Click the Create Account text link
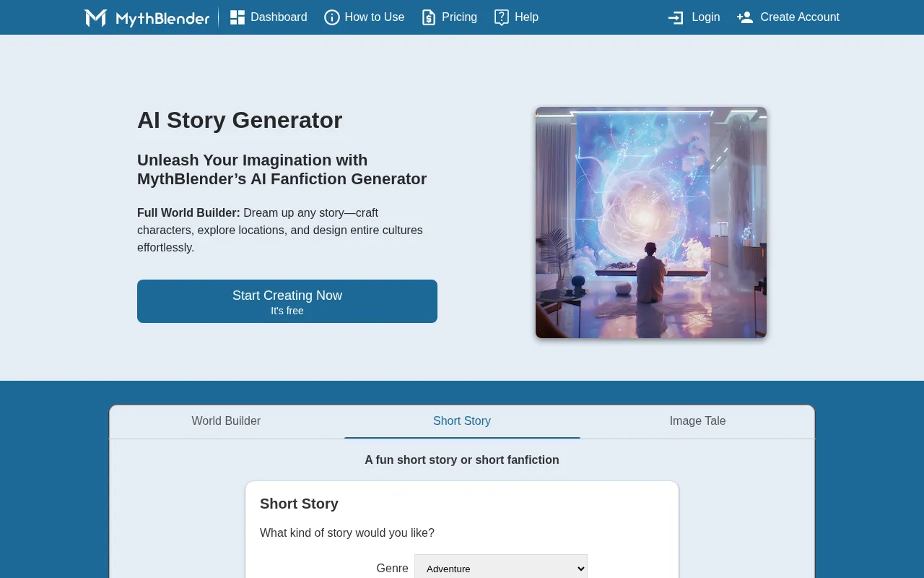Viewport: 924px width, 578px height. [x=800, y=17]
